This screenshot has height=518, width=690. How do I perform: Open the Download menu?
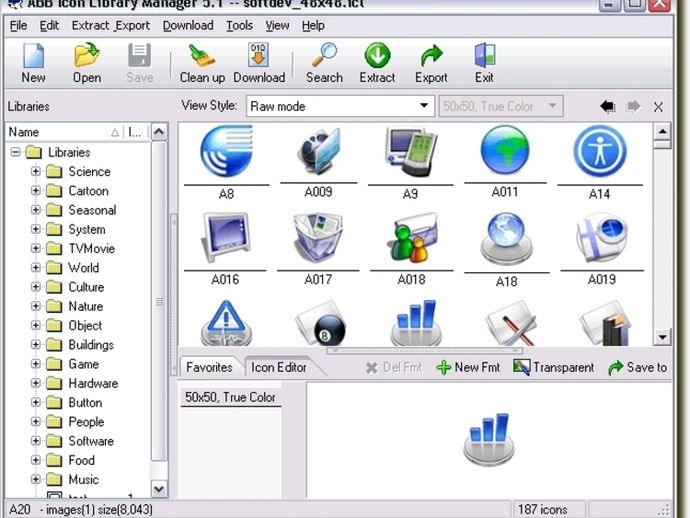[188, 26]
